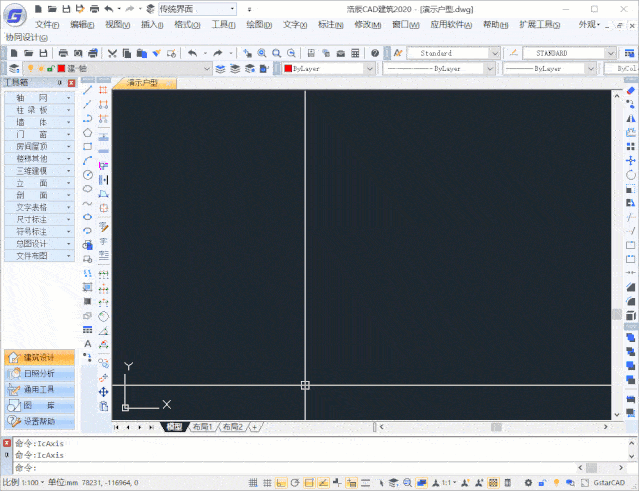Open the Standard text style dropdown
Viewport: 639px width, 491px height.
pyautogui.click(x=452, y=53)
